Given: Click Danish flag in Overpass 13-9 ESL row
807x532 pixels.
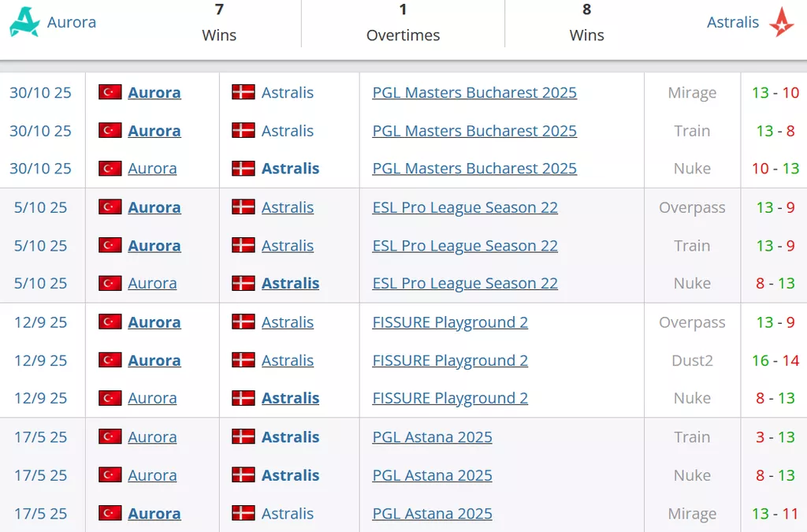Looking at the screenshot, I should coord(243,207).
